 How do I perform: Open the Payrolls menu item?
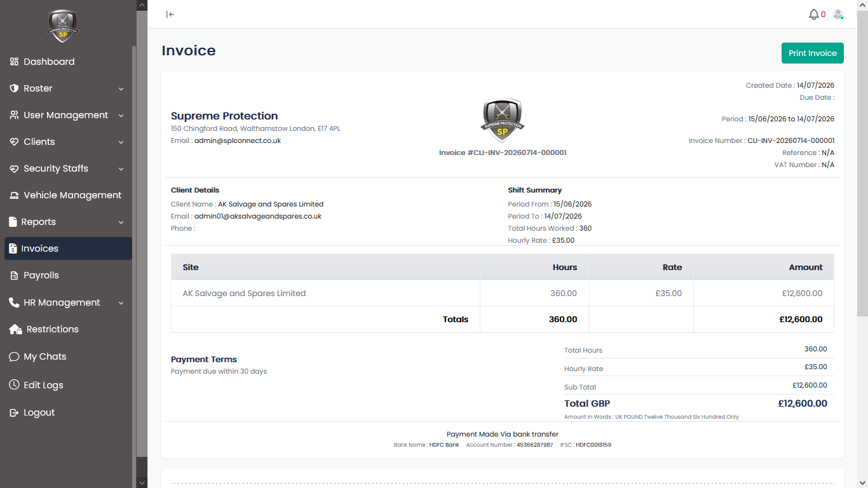(68, 275)
